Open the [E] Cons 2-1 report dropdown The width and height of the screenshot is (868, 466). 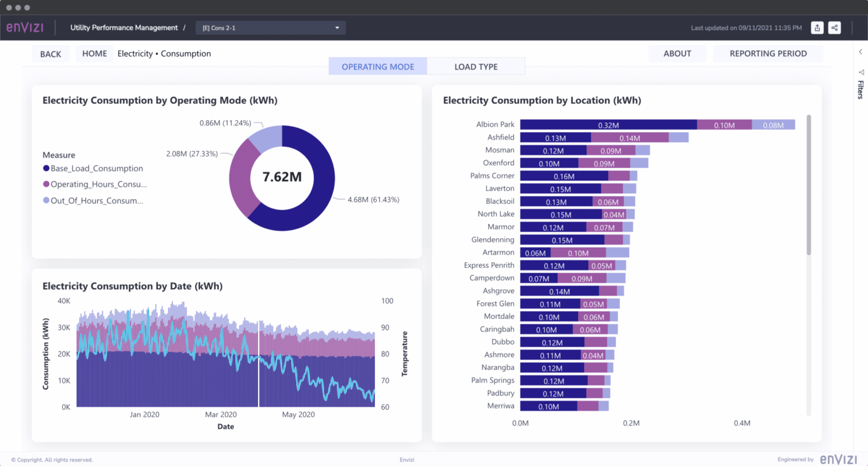tap(270, 27)
